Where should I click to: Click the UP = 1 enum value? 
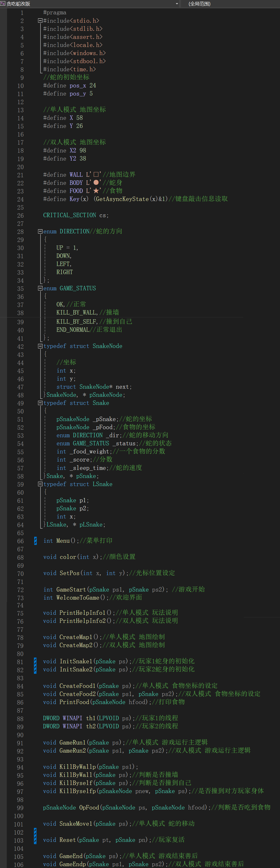(x=67, y=248)
